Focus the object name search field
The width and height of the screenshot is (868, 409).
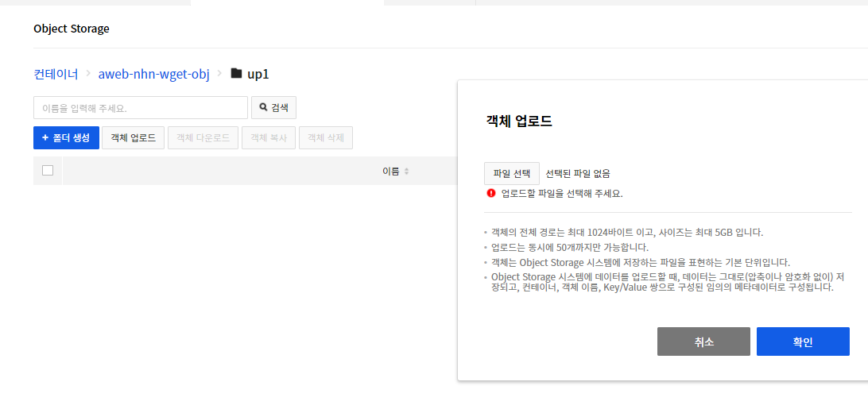point(141,108)
